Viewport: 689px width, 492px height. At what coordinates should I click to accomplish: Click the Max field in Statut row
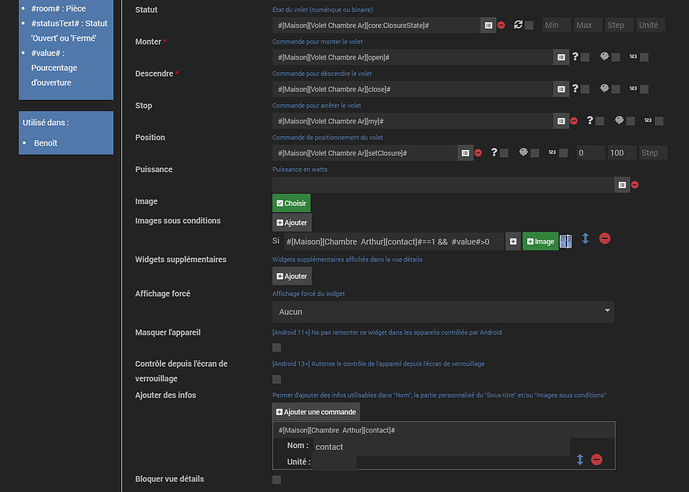587,25
